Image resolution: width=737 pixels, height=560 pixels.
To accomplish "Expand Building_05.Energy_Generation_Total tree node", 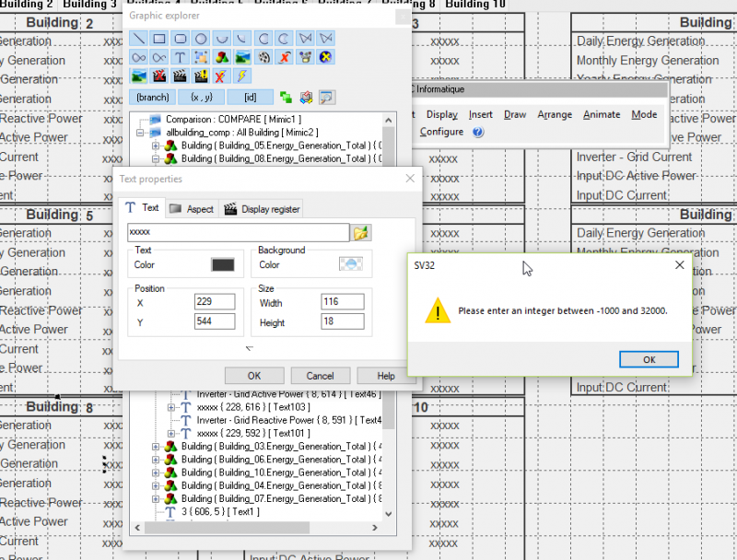I will tap(156, 146).
